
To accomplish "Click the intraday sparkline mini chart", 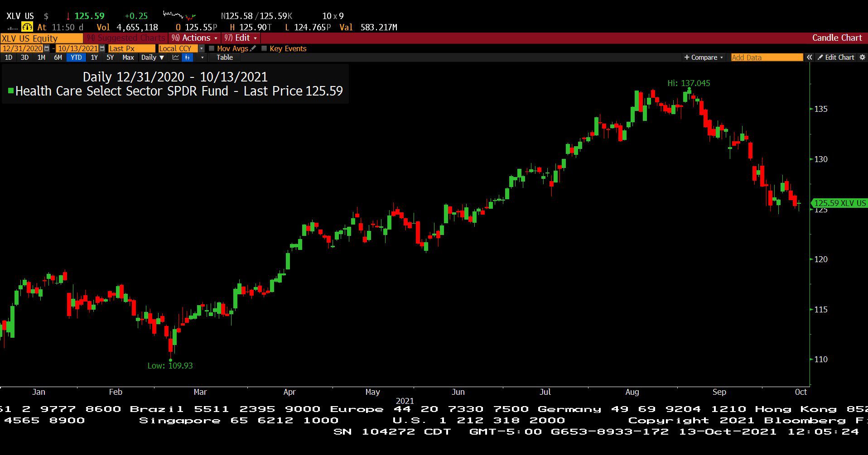I will click(x=179, y=15).
